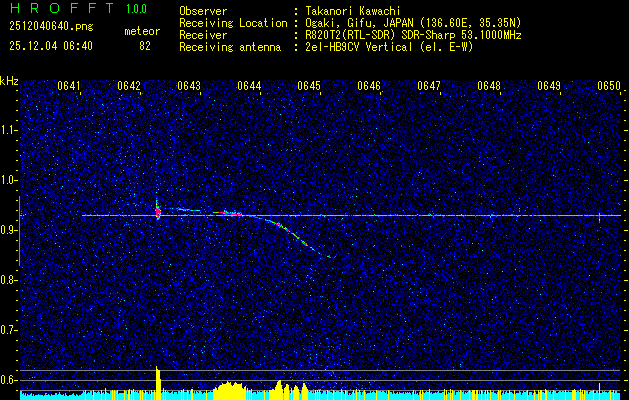
Task: Select the filename 2512040640.png
Action: [51, 27]
